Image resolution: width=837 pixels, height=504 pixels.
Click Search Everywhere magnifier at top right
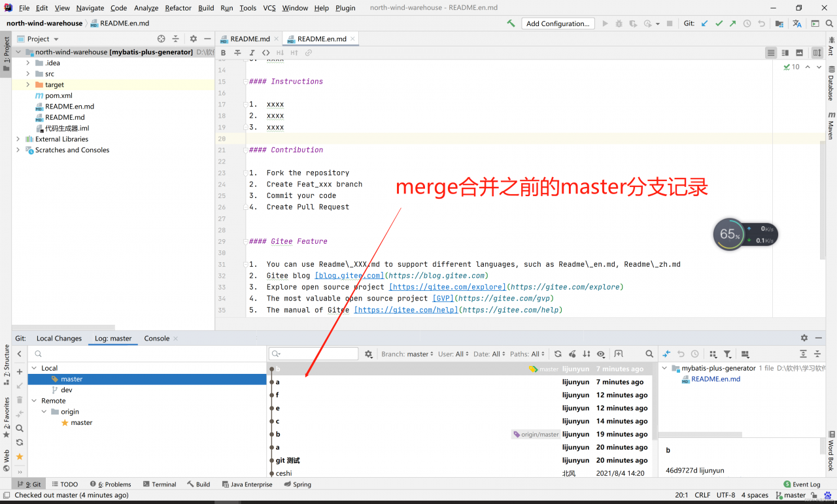[829, 24]
